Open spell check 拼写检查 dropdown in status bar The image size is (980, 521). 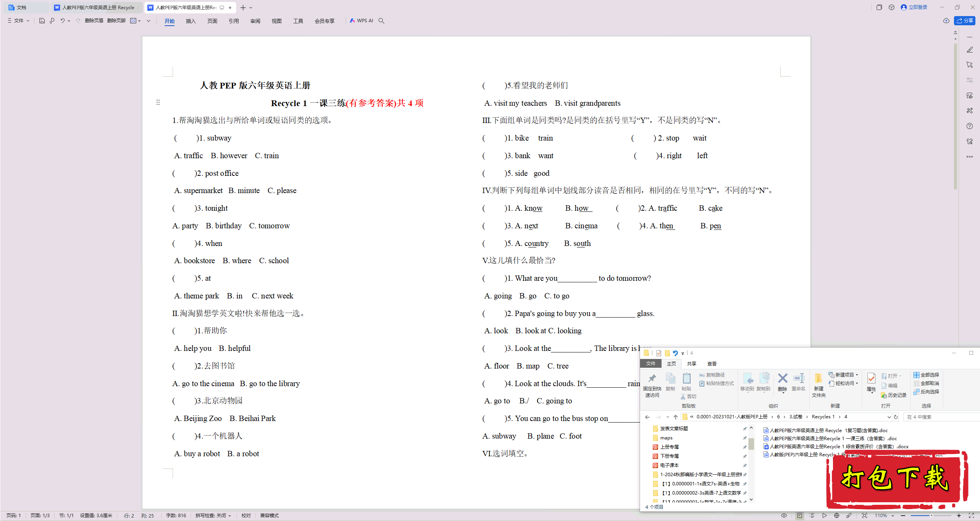pos(213,516)
